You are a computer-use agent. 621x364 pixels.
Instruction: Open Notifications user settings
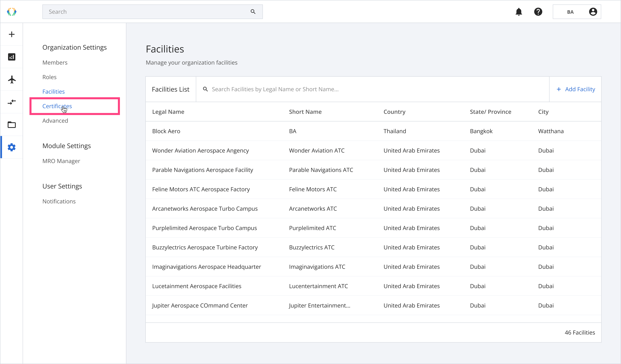[59, 201]
